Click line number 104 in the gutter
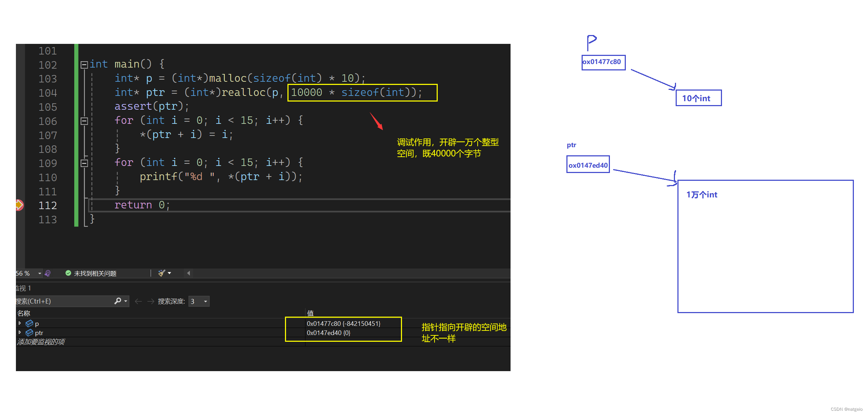The width and height of the screenshot is (868, 415). 48,93
